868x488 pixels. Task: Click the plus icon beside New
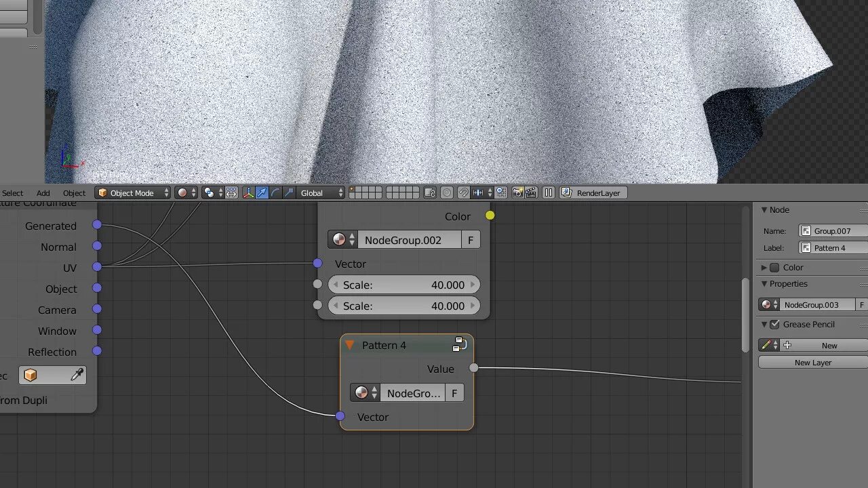pos(787,345)
